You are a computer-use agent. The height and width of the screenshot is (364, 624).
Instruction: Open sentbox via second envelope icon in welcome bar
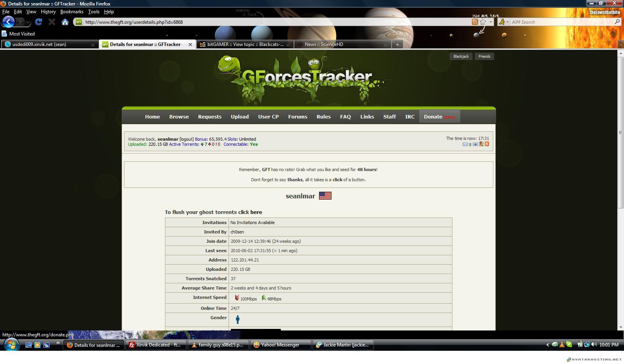click(x=475, y=144)
